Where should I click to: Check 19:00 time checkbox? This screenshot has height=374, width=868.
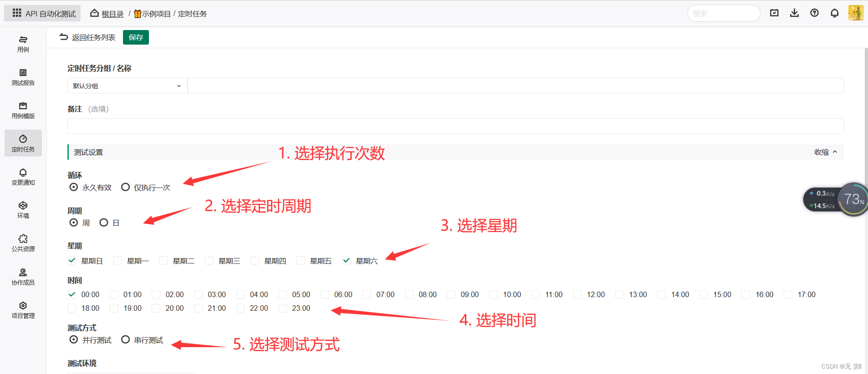[114, 308]
